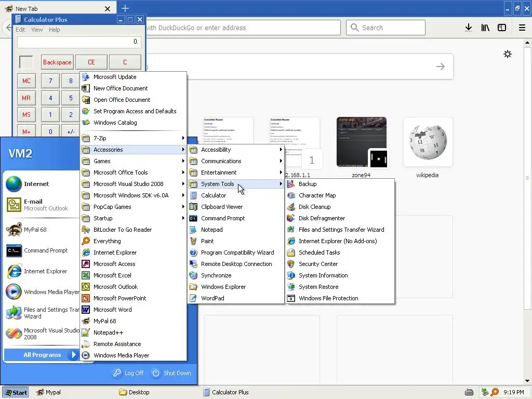
Task: Open BitLocker To Go Reader
Action: tap(134, 230)
